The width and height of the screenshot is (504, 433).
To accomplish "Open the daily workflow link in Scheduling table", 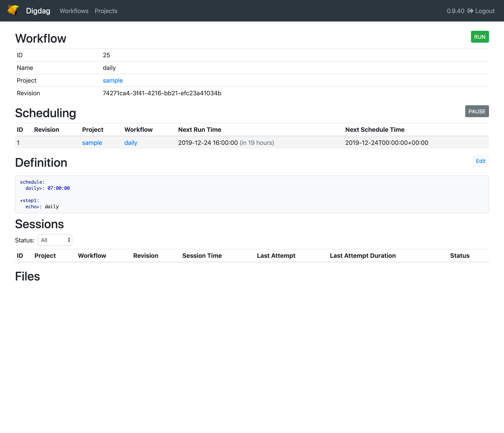I will [131, 143].
